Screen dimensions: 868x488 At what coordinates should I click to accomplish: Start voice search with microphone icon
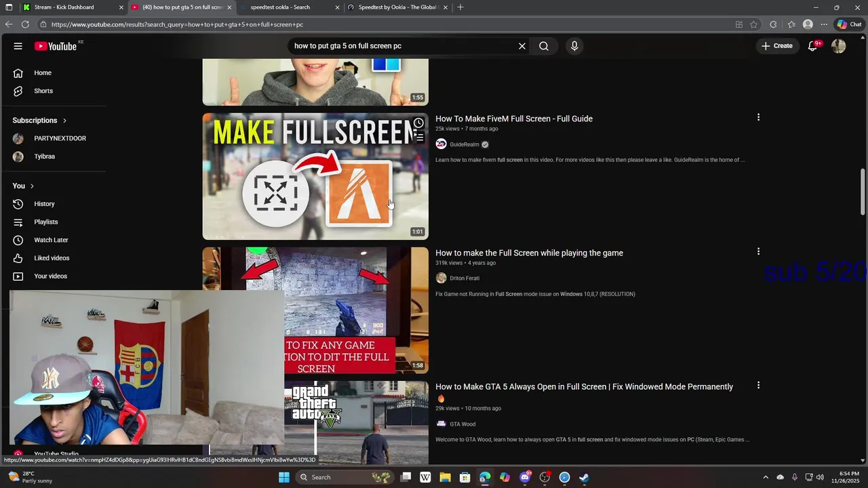(x=574, y=46)
